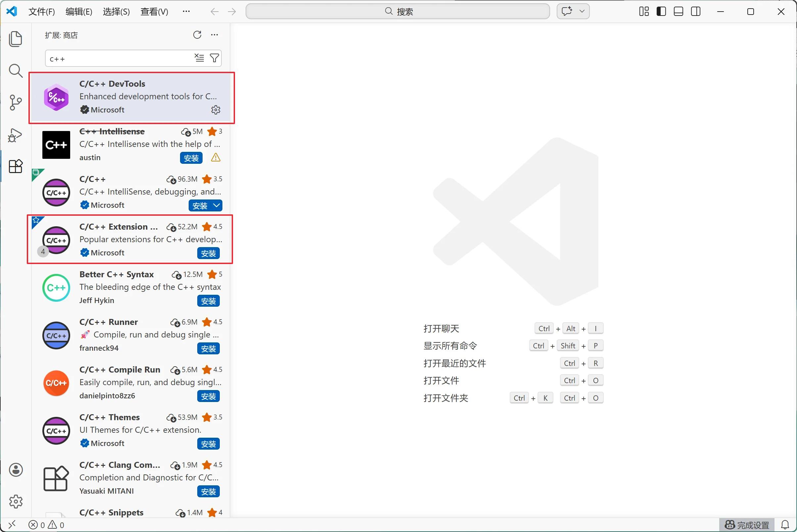Click the 扩展: 商店 panel title
This screenshot has height=532, width=797.
62,35
